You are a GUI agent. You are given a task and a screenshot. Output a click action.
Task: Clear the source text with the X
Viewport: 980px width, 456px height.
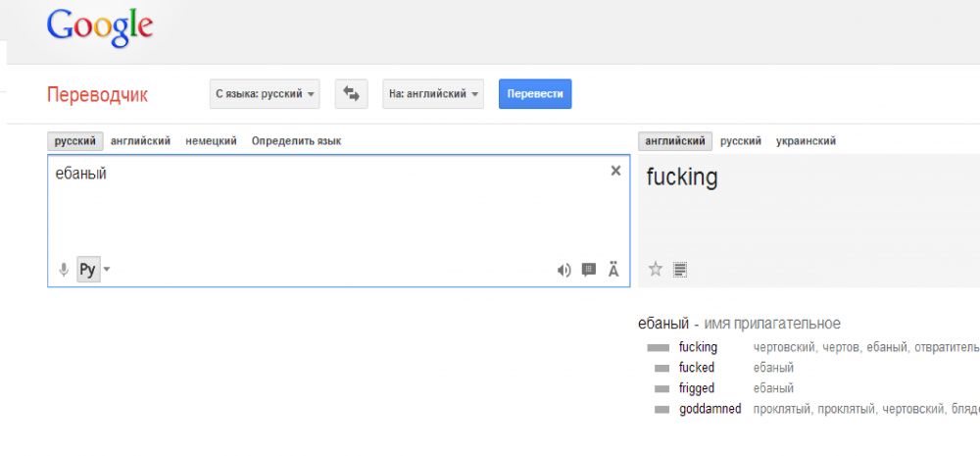pyautogui.click(x=615, y=171)
